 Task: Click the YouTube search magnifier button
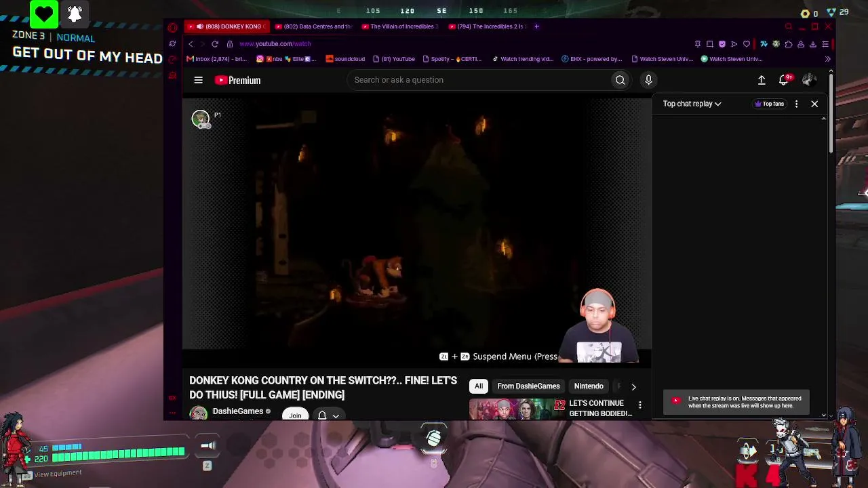[620, 80]
